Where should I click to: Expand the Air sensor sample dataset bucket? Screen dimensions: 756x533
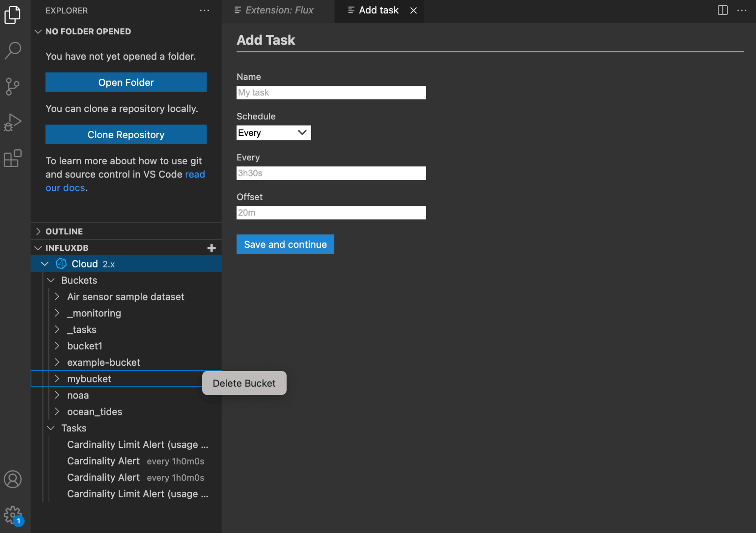coord(57,296)
